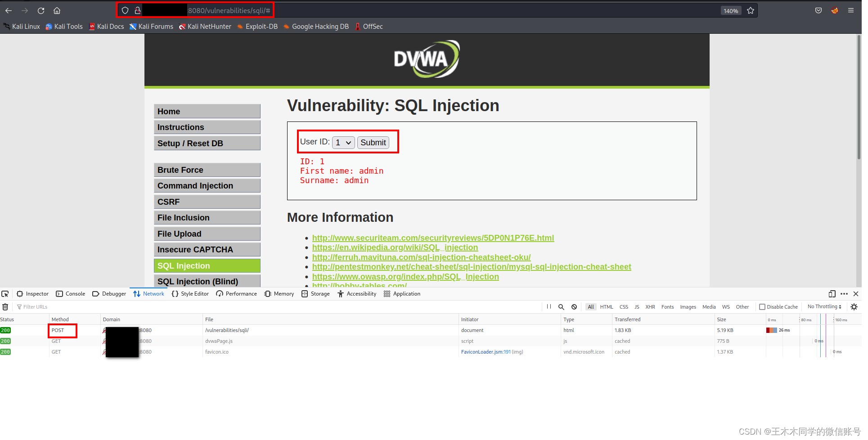This screenshot has height=440, width=868.
Task: Open the Kali Tools bookmark
Action: 64,27
